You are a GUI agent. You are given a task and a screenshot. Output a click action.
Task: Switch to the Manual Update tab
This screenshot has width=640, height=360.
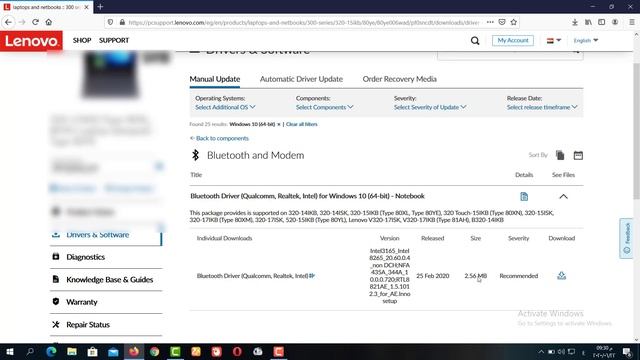coord(215,79)
